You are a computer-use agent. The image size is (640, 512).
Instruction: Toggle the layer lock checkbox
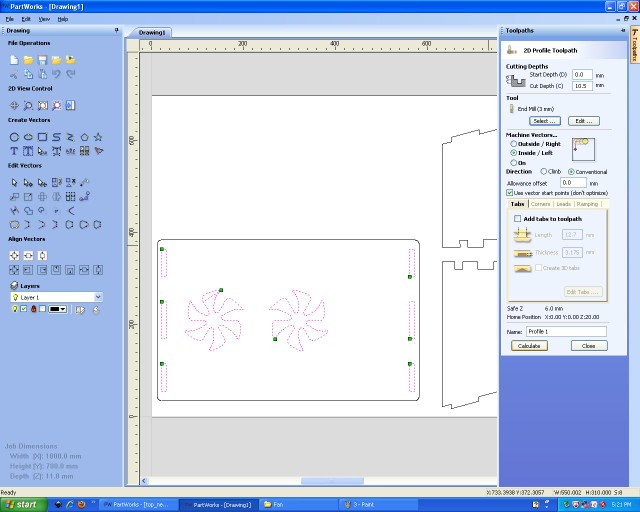pyautogui.click(x=42, y=309)
